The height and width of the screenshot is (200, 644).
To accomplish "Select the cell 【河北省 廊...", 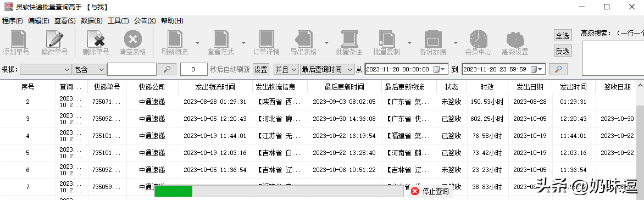I will 281,119.
